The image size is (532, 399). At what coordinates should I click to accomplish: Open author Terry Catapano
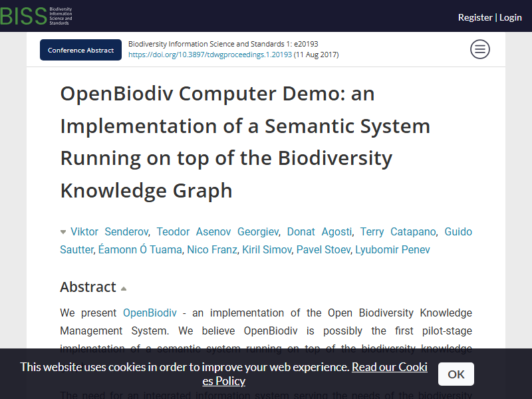[x=398, y=231]
